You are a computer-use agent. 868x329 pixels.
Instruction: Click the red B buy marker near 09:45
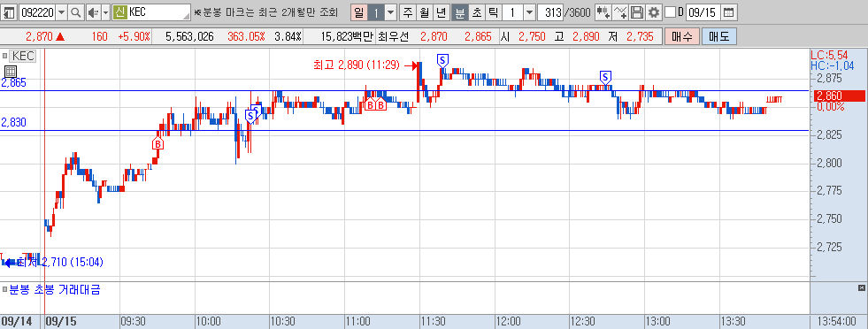click(x=157, y=144)
